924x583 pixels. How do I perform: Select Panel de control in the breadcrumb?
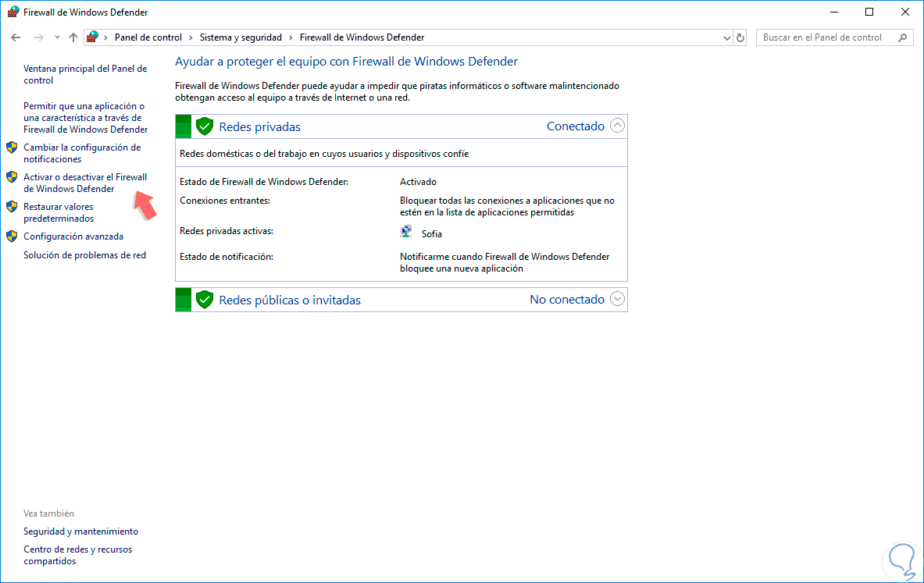click(148, 37)
